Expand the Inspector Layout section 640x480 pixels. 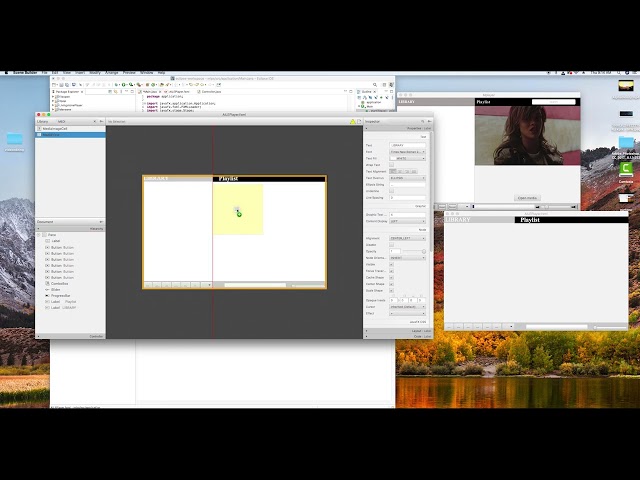pyautogui.click(x=398, y=331)
